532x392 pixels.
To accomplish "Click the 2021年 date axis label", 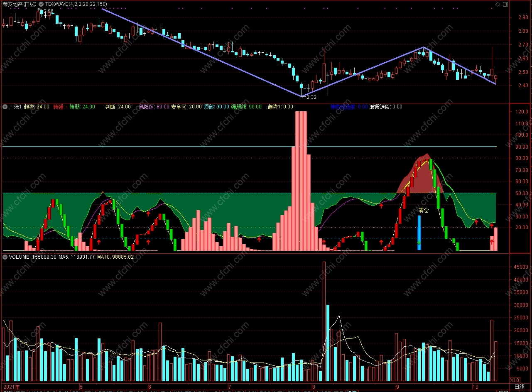I will click(x=11, y=387).
